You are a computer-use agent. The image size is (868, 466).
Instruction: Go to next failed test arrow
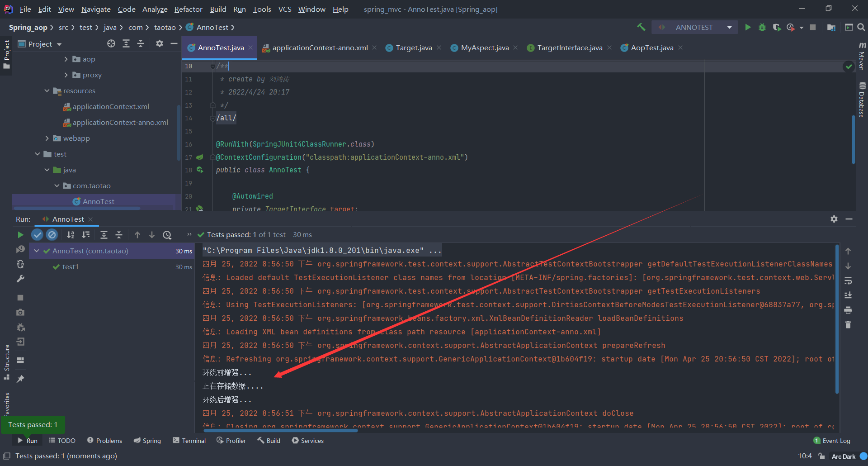(x=152, y=234)
